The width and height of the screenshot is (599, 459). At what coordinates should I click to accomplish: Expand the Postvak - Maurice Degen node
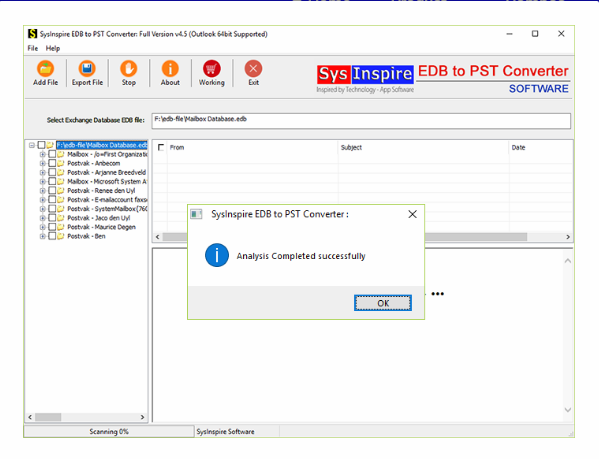pos(42,227)
